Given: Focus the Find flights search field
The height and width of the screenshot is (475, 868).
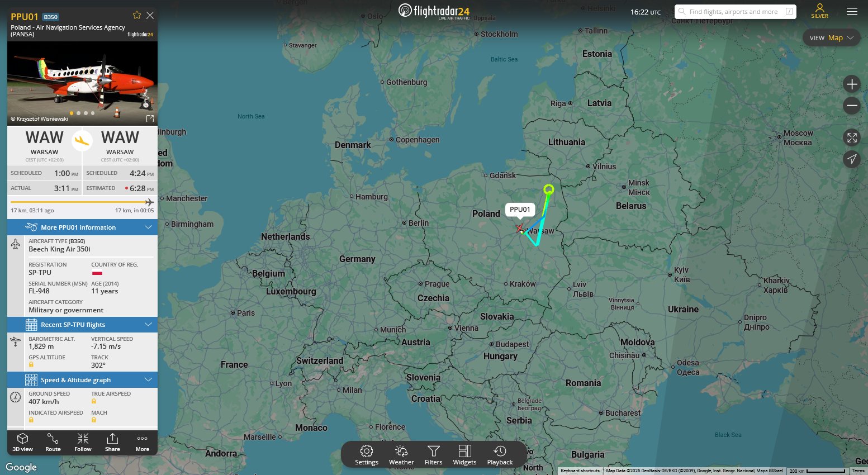Looking at the screenshot, I should [736, 12].
